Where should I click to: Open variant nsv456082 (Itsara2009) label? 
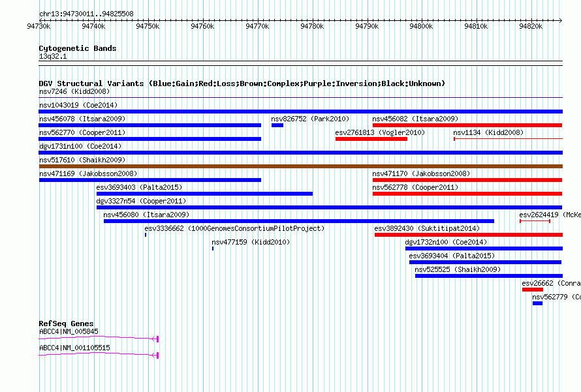tap(415, 119)
